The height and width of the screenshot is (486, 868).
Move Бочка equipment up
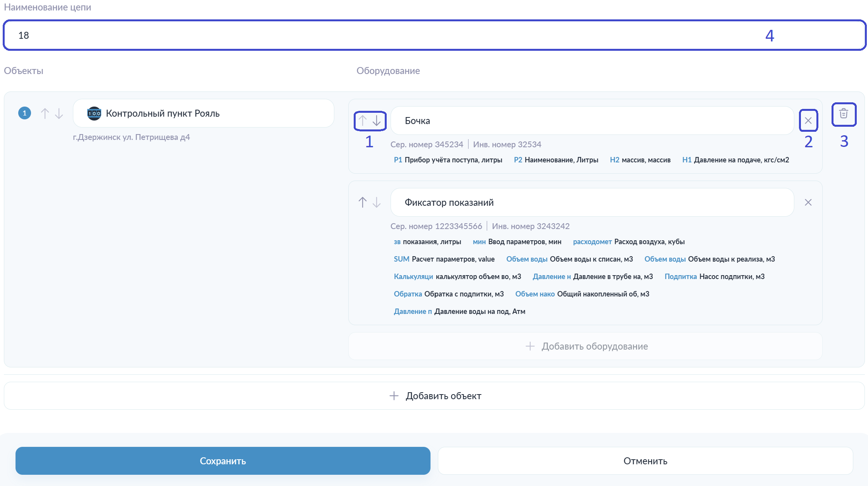pyautogui.click(x=362, y=121)
